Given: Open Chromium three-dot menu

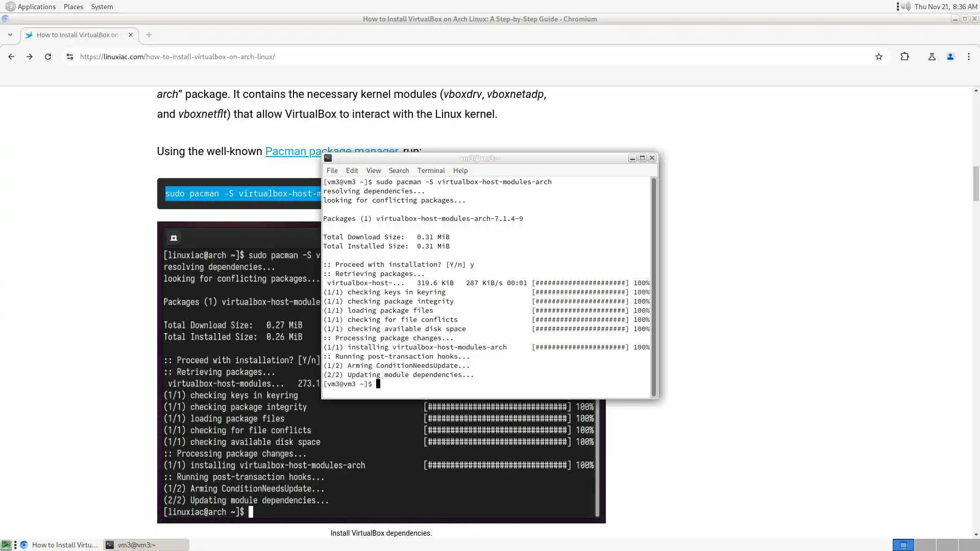Looking at the screenshot, I should pyautogui.click(x=968, y=57).
